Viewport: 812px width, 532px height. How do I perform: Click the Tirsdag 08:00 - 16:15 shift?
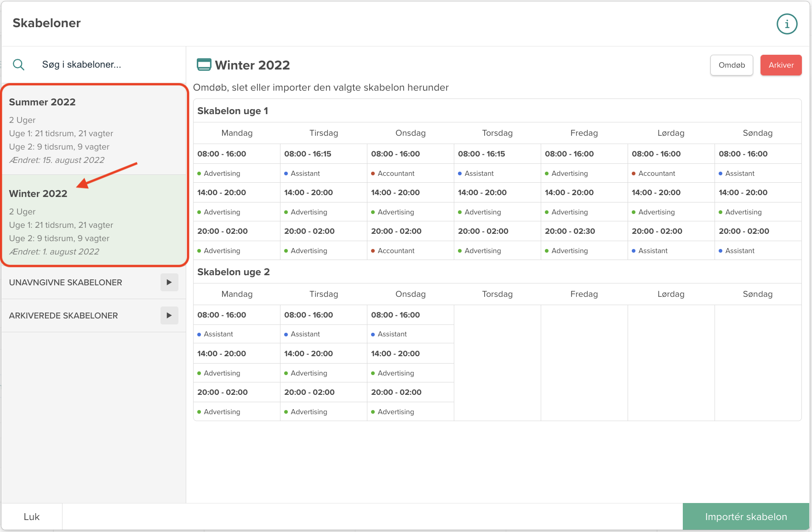point(308,154)
